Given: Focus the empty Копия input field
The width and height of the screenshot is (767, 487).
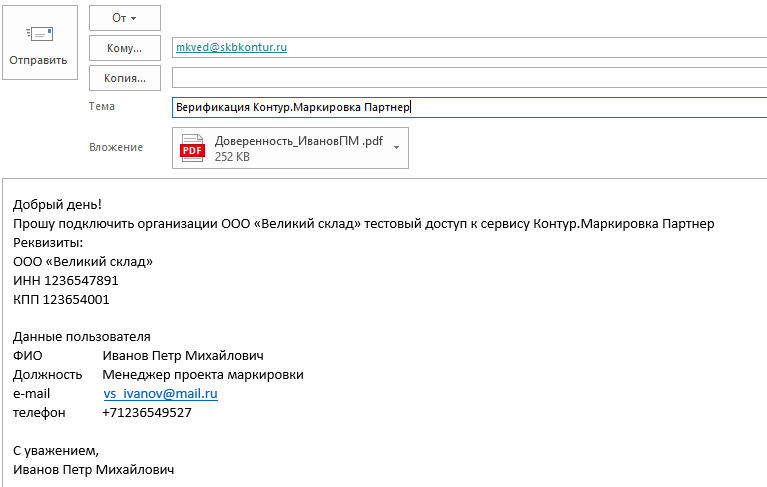Looking at the screenshot, I should pos(470,78).
